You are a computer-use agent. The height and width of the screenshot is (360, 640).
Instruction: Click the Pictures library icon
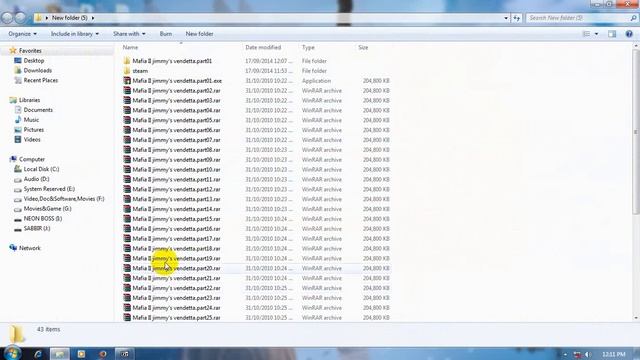(18, 130)
